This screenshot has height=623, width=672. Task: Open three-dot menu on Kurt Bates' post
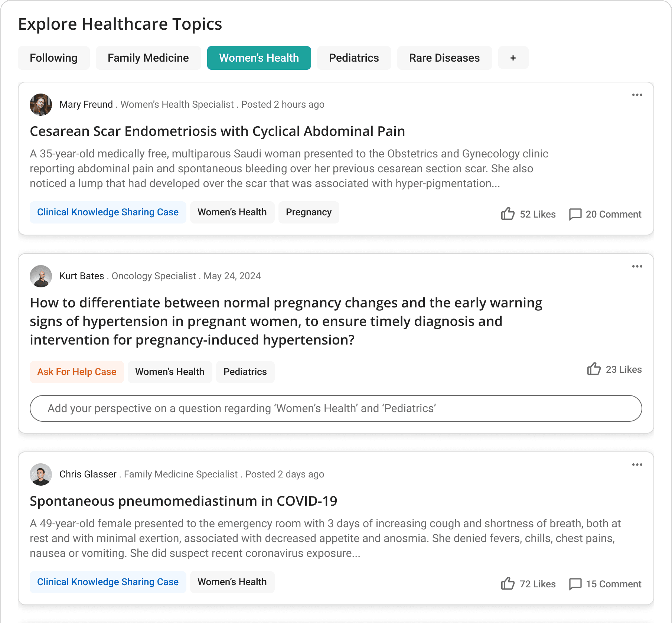pos(637,267)
